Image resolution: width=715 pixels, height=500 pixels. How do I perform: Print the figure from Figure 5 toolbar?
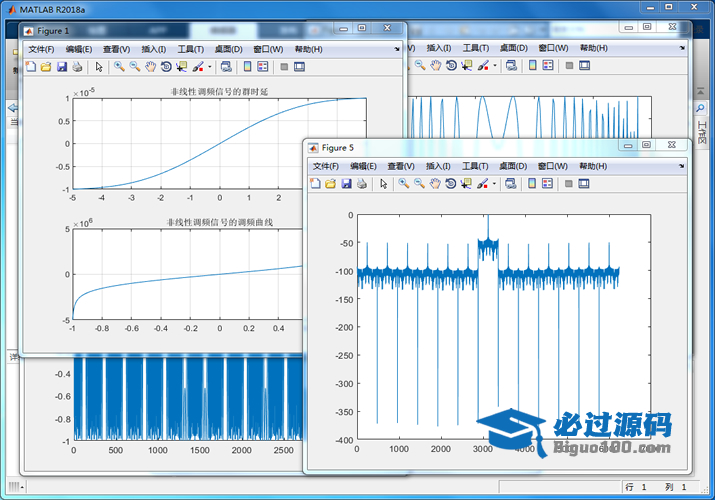click(362, 184)
